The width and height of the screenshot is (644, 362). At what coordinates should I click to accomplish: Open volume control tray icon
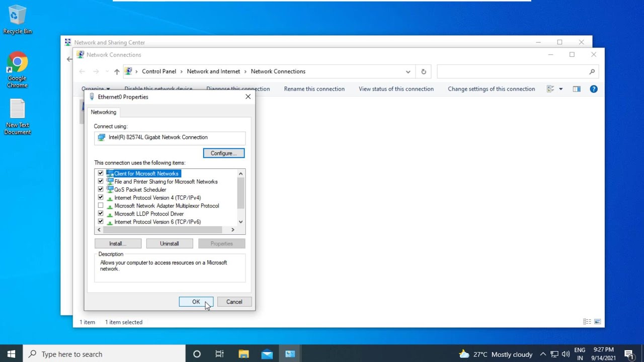click(x=566, y=354)
